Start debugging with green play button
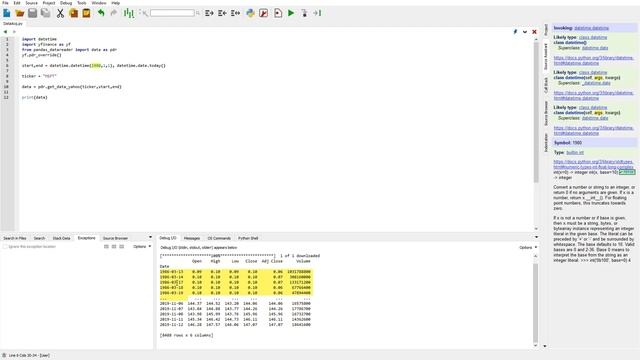Screen dimensions: 640x360 coord(291,13)
